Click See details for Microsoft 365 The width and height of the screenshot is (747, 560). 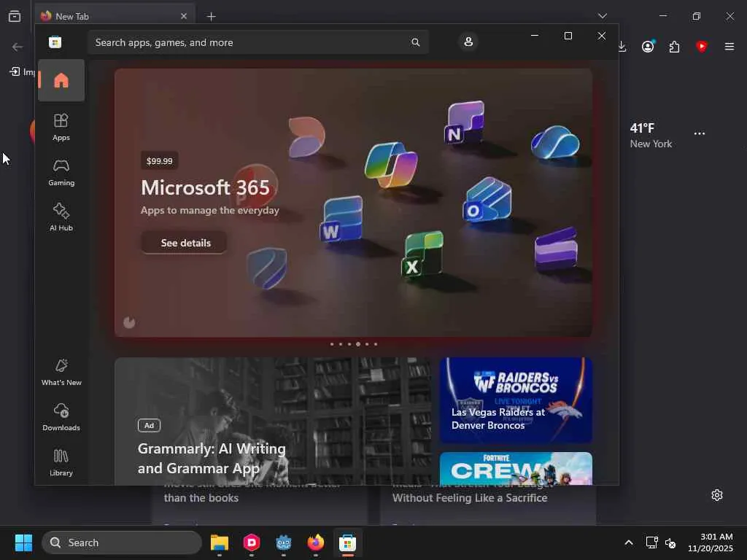pos(184,243)
